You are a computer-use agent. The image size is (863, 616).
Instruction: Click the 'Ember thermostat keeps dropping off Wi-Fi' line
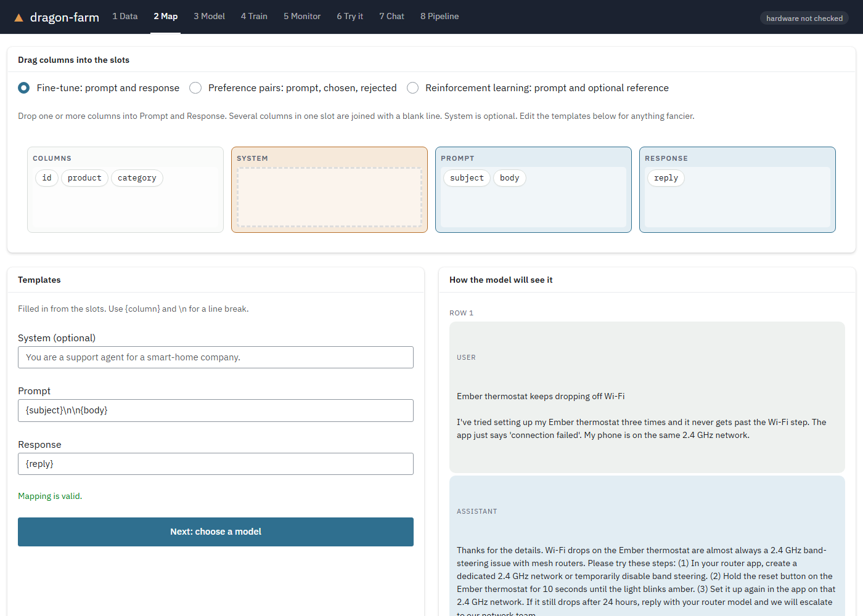click(x=541, y=396)
